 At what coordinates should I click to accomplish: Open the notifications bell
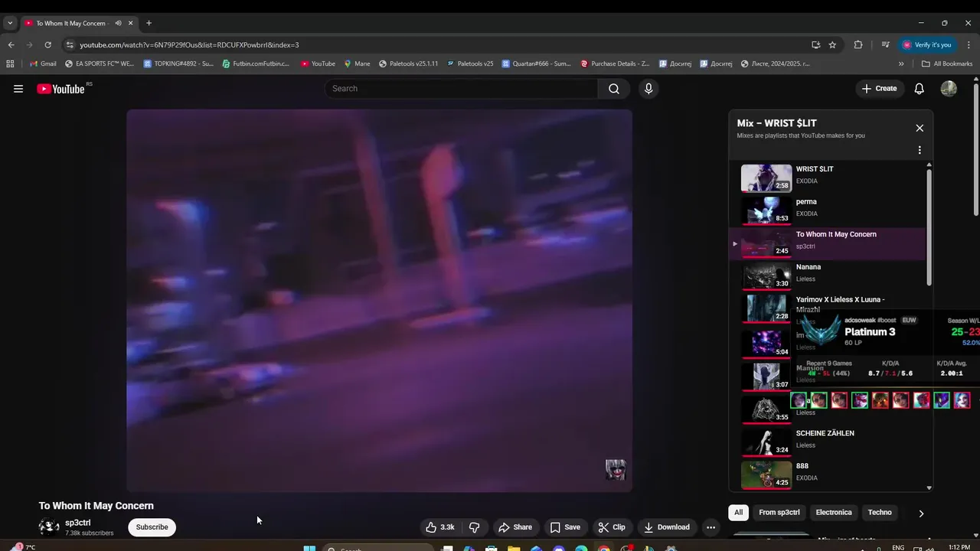920,89
